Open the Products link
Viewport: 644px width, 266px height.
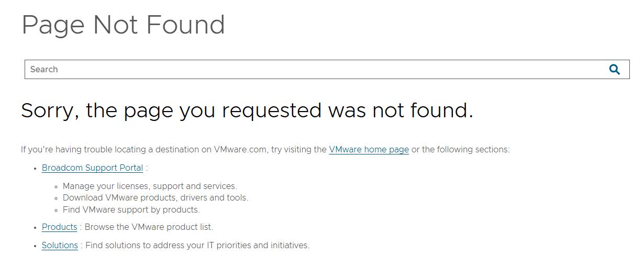coord(60,227)
